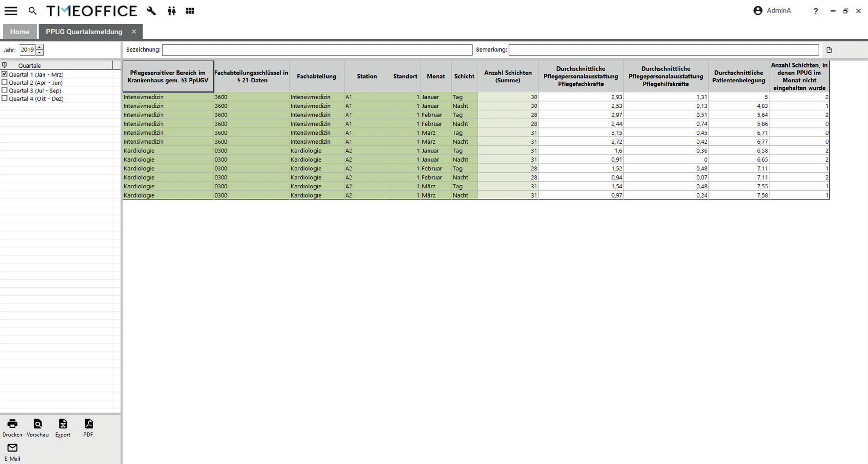Open the AdminA user account
The height and width of the screenshot is (464, 868).
pyautogui.click(x=772, y=11)
